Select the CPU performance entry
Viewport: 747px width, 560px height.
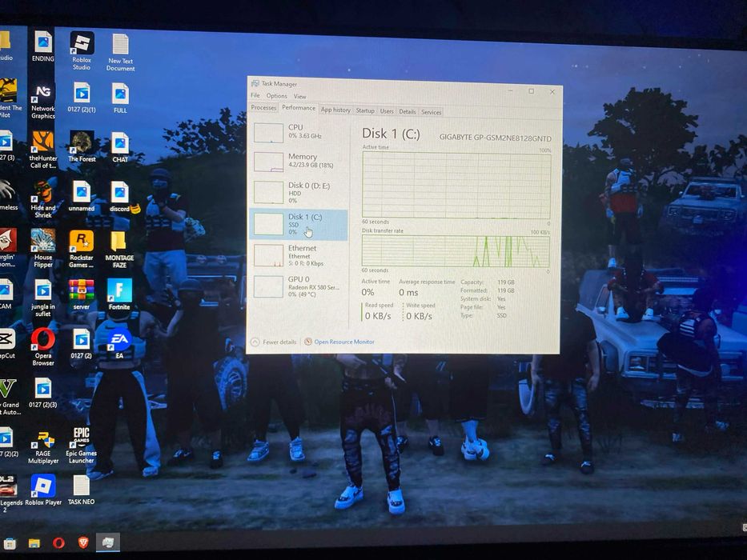tap(299, 132)
